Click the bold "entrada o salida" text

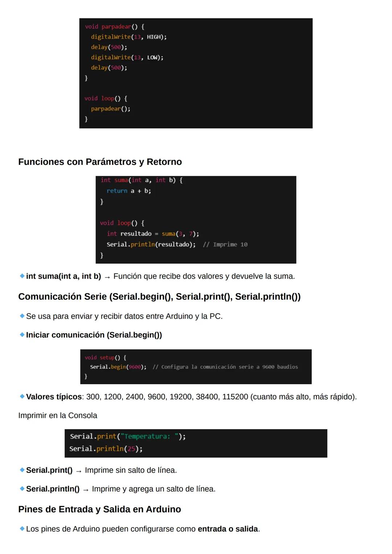[x=228, y=529]
